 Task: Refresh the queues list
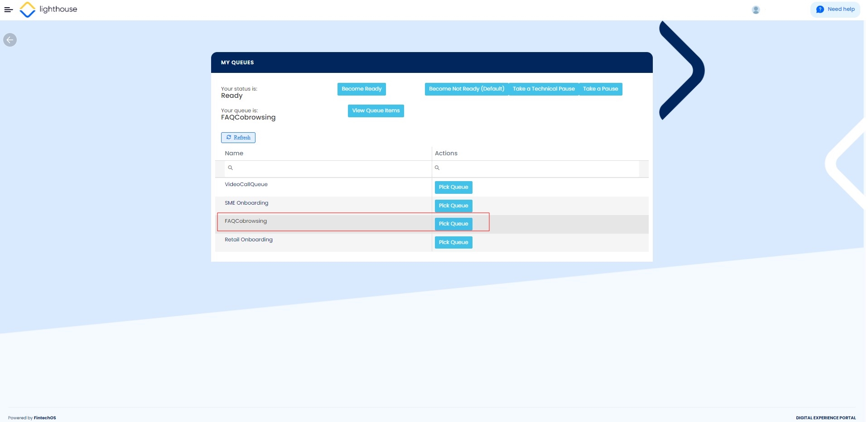tap(238, 138)
